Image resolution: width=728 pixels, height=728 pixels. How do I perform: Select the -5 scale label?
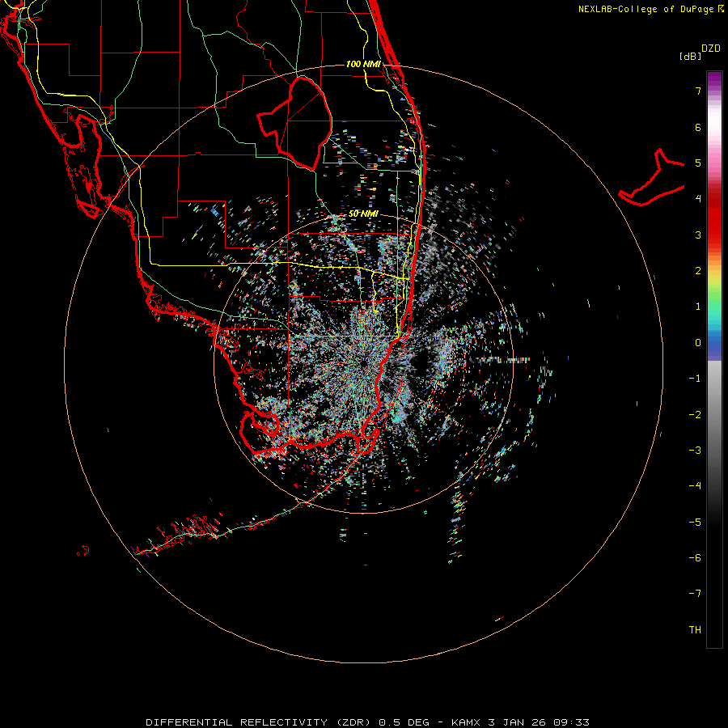pyautogui.click(x=695, y=523)
